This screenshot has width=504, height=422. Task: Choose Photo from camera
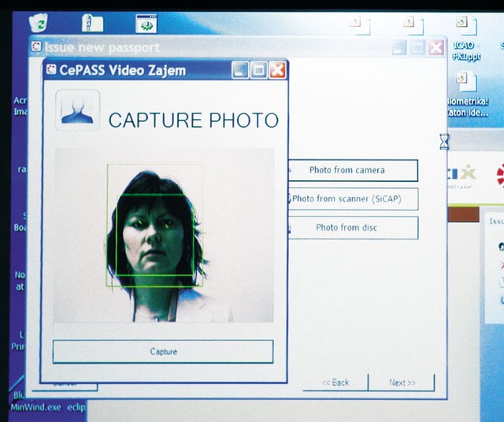[x=353, y=170]
